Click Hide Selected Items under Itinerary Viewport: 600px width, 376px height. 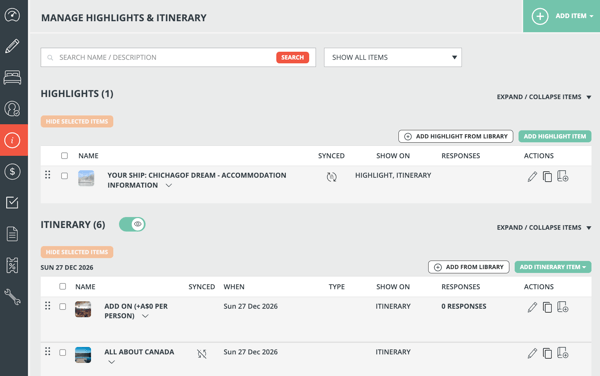(77, 252)
